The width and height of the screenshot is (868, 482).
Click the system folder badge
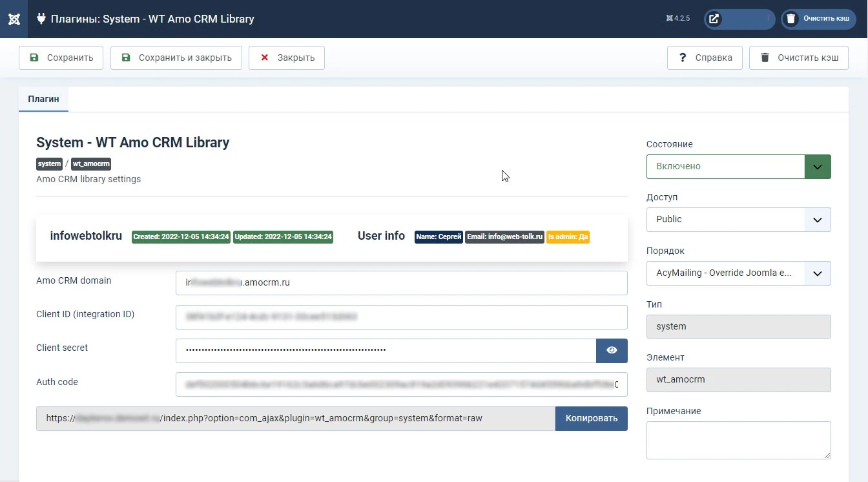tap(49, 163)
